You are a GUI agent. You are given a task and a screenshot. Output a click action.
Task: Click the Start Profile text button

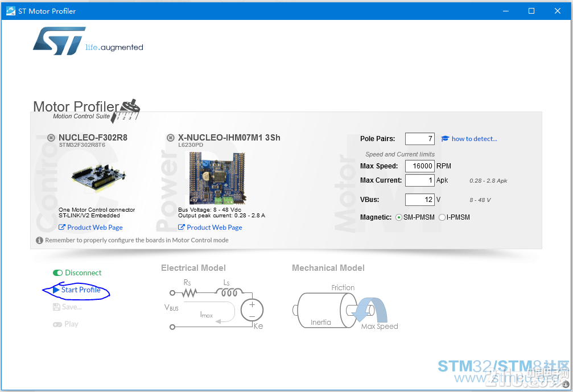click(x=81, y=290)
